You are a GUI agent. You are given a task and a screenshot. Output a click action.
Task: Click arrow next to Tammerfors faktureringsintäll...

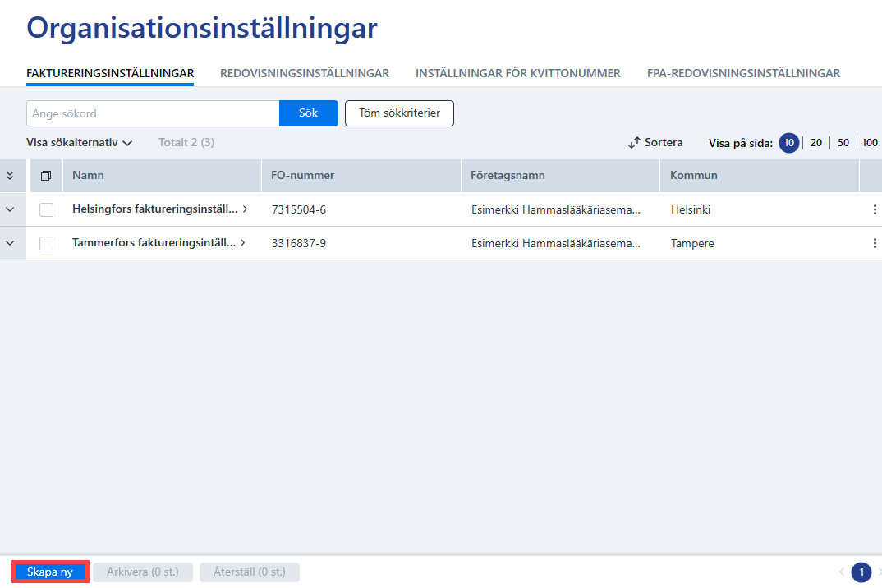click(x=243, y=242)
